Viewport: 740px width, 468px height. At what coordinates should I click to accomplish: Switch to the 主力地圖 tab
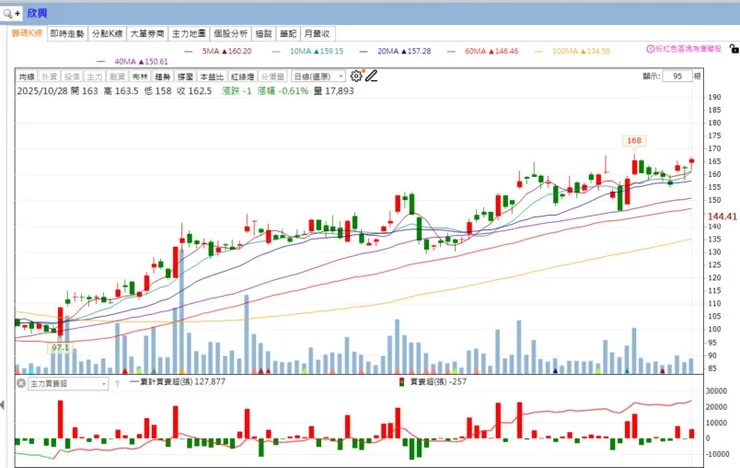[x=189, y=33]
